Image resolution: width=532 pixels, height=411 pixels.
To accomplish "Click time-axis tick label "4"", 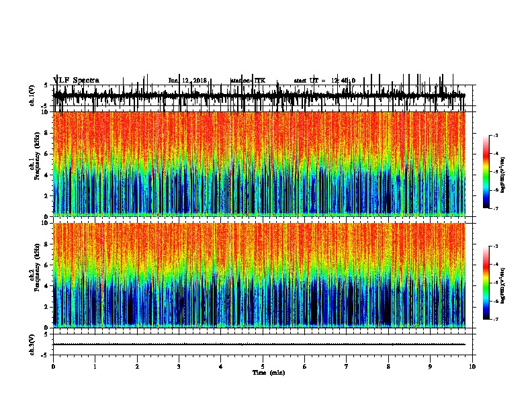I will (x=221, y=367).
